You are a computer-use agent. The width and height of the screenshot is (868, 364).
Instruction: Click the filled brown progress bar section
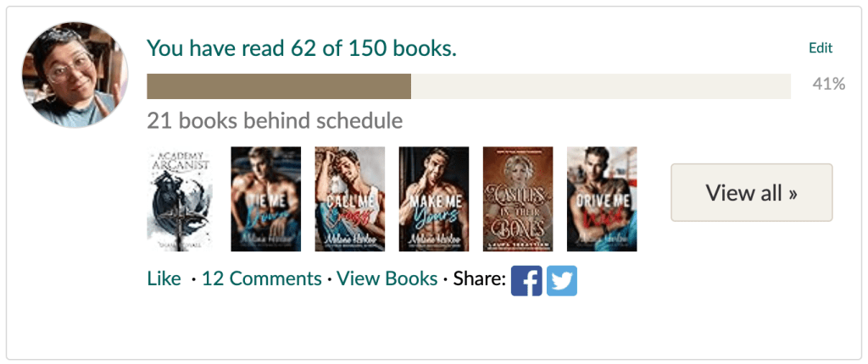pyautogui.click(x=279, y=86)
